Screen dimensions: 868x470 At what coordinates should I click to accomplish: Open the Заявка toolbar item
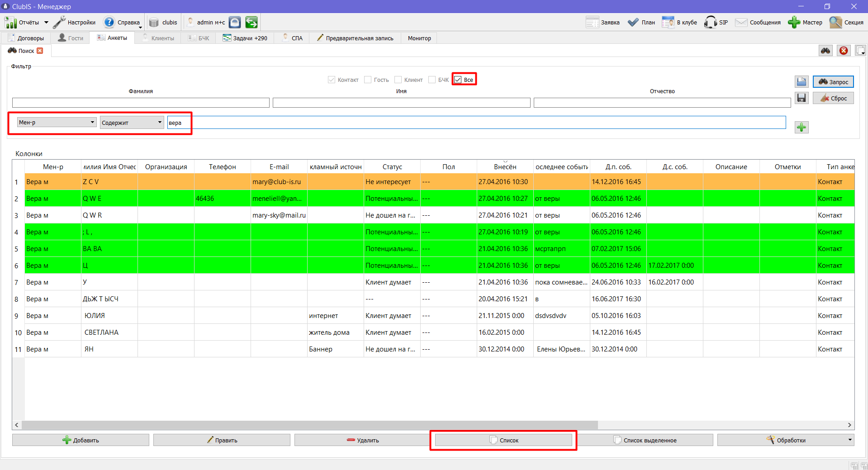602,22
